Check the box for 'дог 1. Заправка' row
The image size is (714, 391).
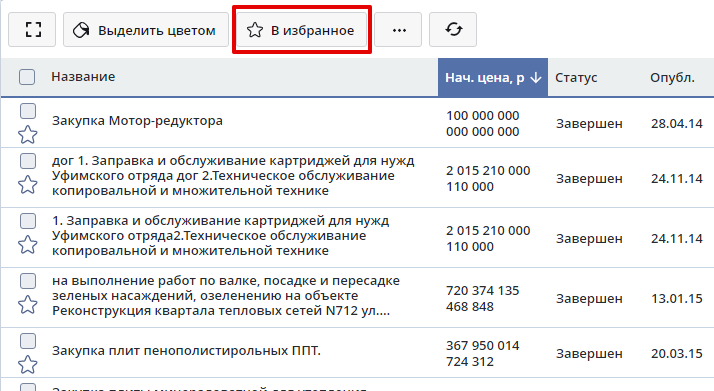(x=28, y=161)
